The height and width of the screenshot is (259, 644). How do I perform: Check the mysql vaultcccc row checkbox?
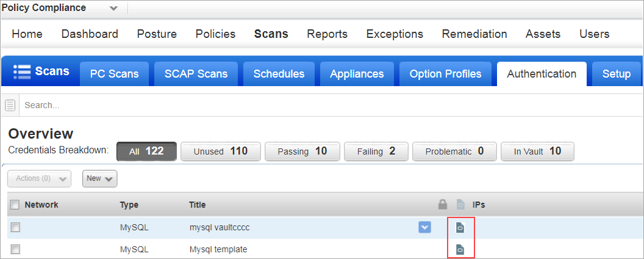click(15, 227)
